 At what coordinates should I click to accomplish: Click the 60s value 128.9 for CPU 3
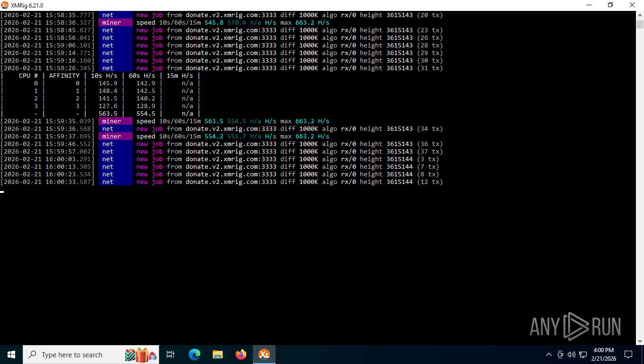[x=146, y=106]
